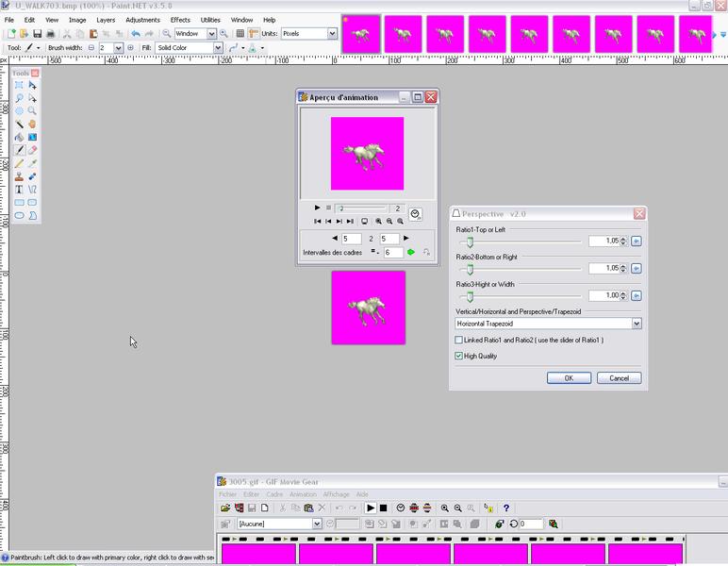
Task: Open the Units Pixels dropdown
Action: click(332, 33)
